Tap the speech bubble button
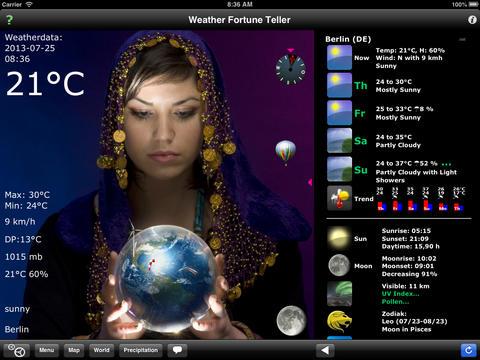Image resolution: width=480 pixels, height=360 pixels. click(177, 350)
